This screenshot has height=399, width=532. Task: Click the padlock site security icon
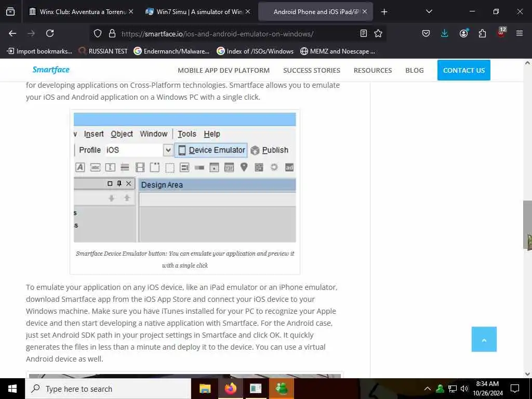click(112, 33)
